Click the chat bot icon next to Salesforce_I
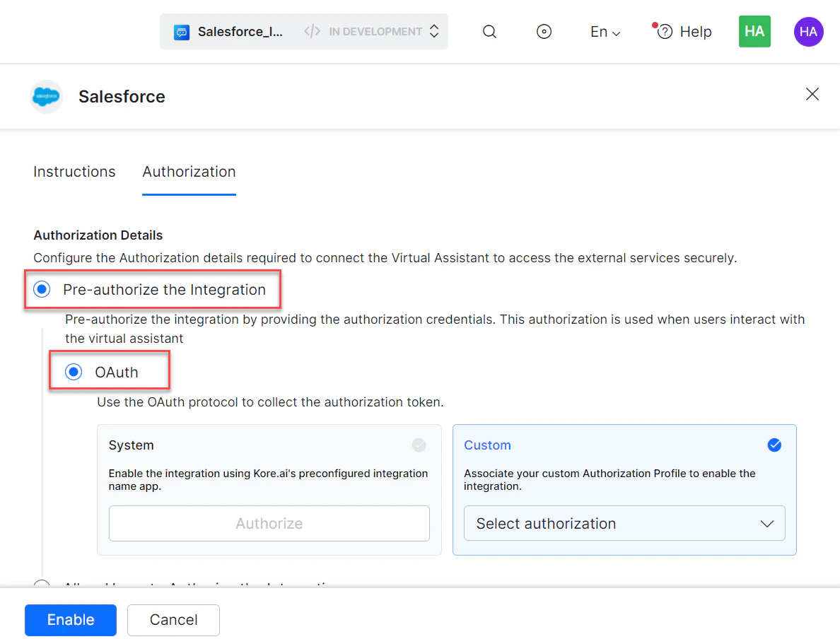The image size is (840, 639). point(182,31)
